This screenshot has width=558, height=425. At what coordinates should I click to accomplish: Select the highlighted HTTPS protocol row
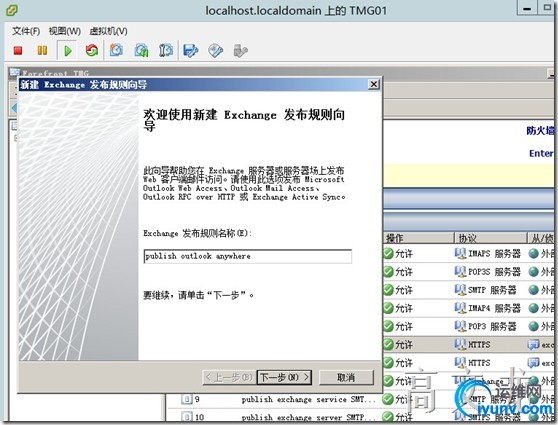(x=473, y=344)
